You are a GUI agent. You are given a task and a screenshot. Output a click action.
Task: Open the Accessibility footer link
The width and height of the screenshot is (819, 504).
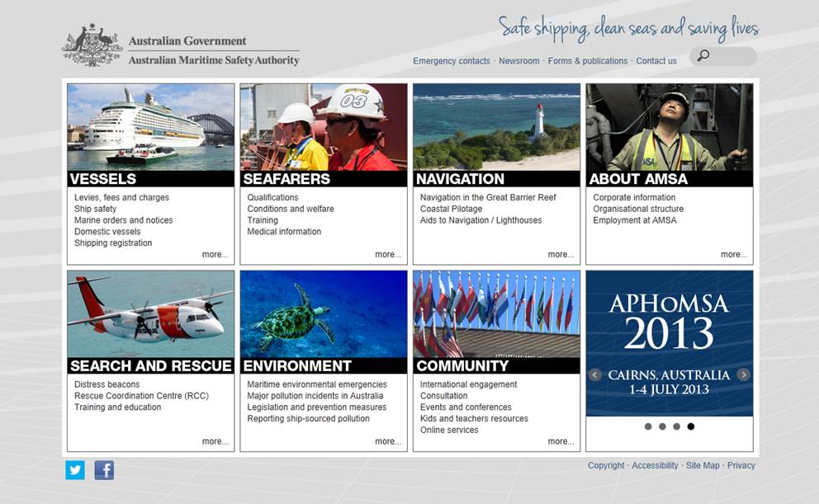click(x=655, y=465)
